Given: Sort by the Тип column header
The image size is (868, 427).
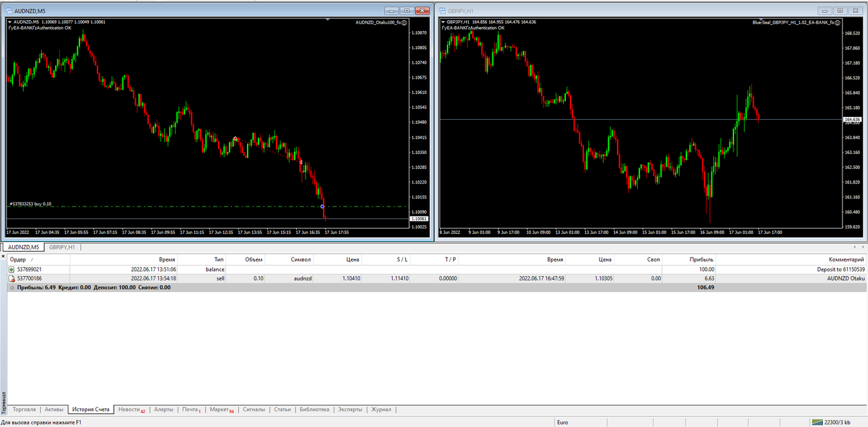Looking at the screenshot, I should [203, 259].
